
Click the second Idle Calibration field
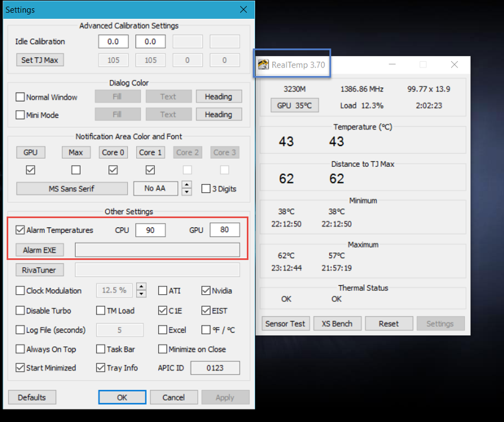click(x=151, y=42)
